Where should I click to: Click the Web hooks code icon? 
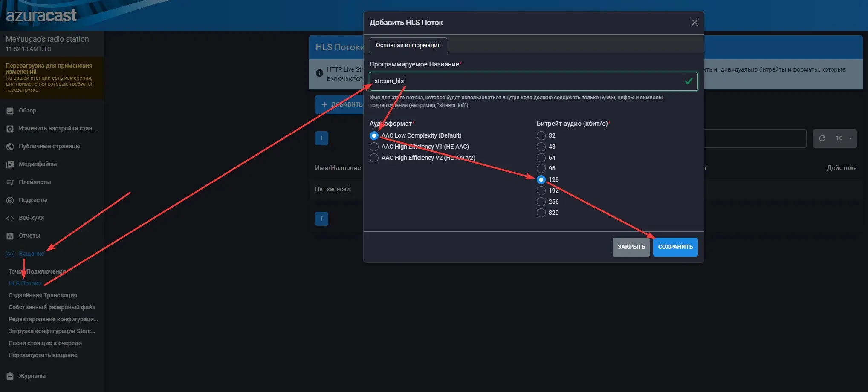10,218
